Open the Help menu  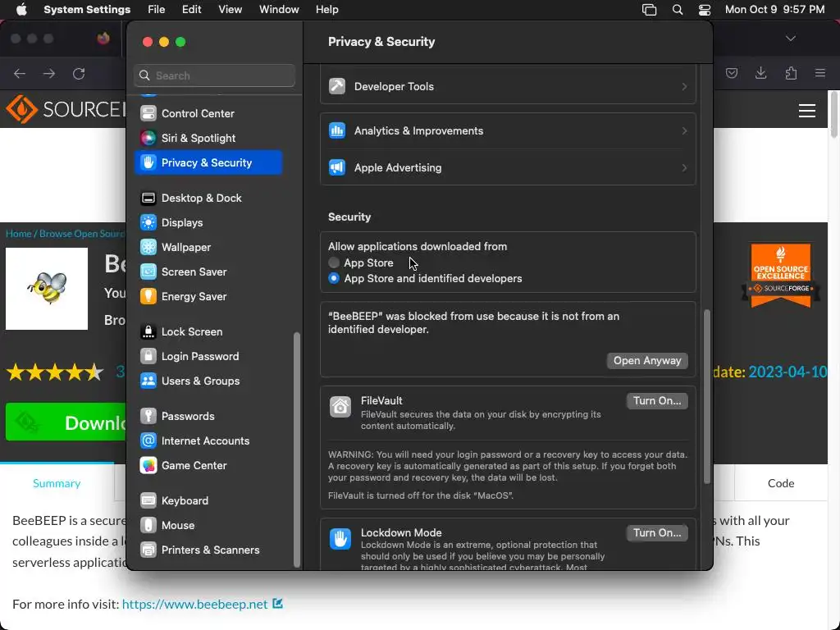coord(326,10)
